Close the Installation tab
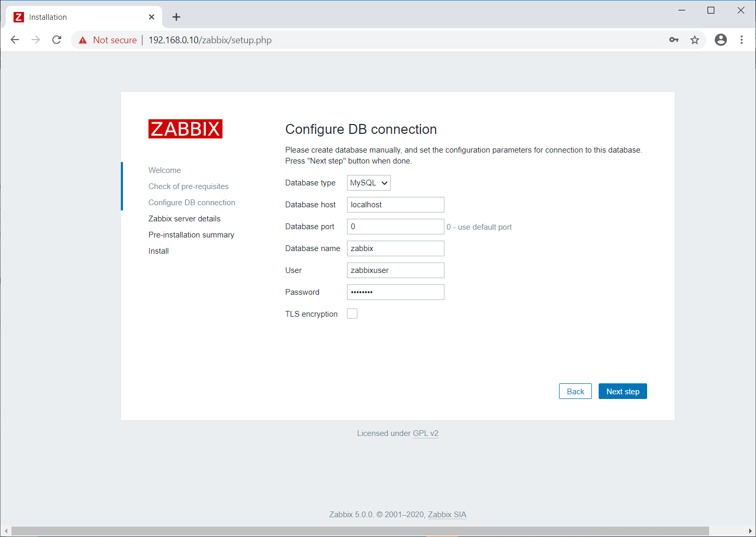756x537 pixels. (x=152, y=17)
